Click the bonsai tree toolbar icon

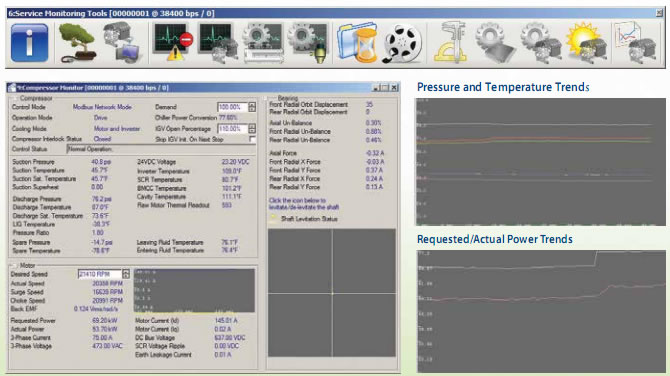pyautogui.click(x=77, y=43)
